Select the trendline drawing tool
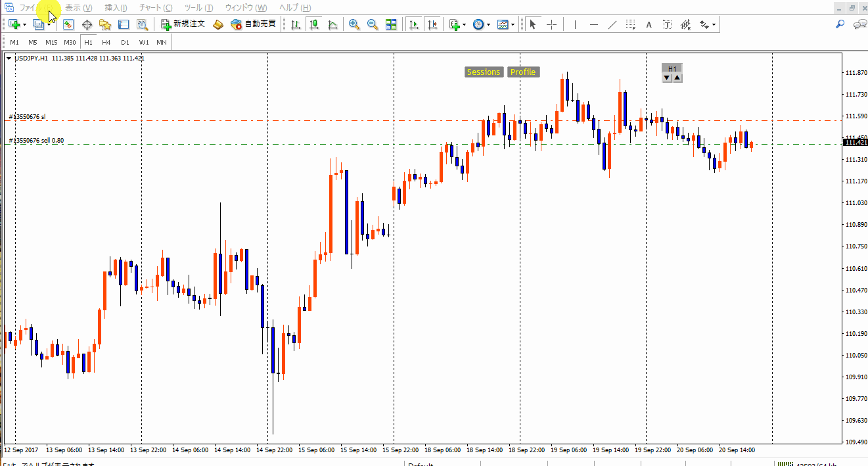 click(x=612, y=24)
